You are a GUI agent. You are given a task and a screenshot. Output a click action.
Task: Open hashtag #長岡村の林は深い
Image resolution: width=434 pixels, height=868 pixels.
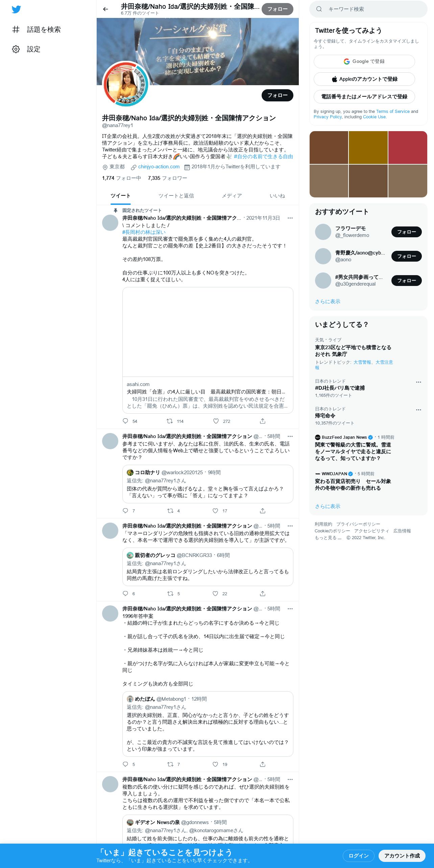(x=144, y=232)
